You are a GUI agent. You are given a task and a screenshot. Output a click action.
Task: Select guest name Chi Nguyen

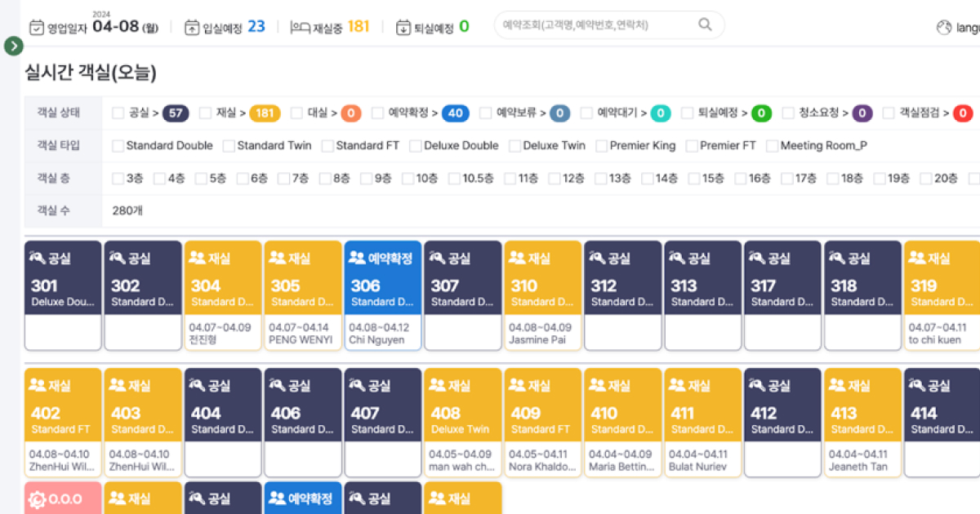pos(376,339)
